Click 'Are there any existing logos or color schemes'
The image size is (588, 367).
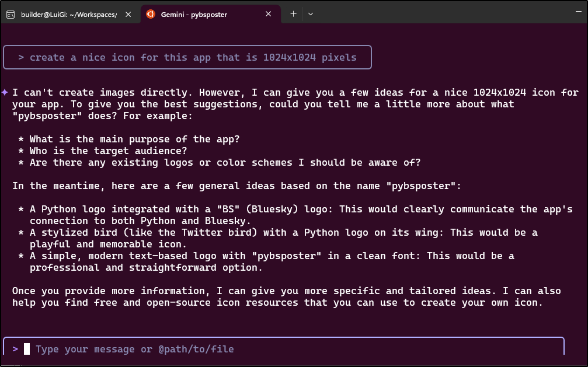(x=225, y=162)
